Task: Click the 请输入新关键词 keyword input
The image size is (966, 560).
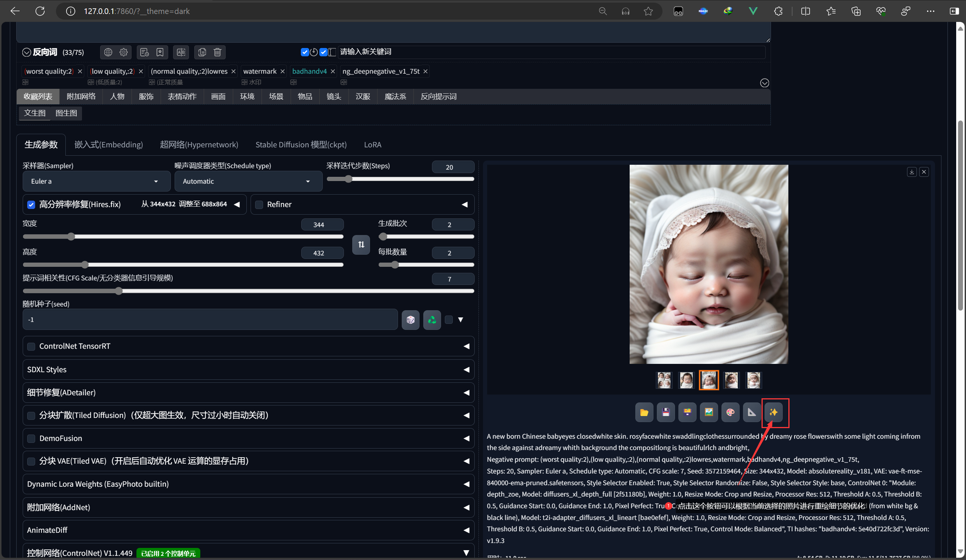Action: (551, 52)
